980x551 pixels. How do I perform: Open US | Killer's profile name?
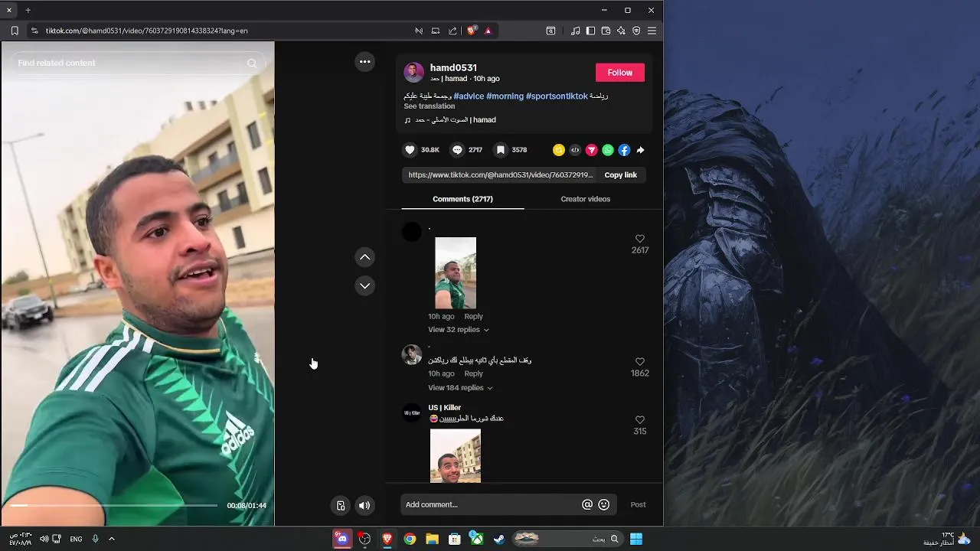[445, 408]
